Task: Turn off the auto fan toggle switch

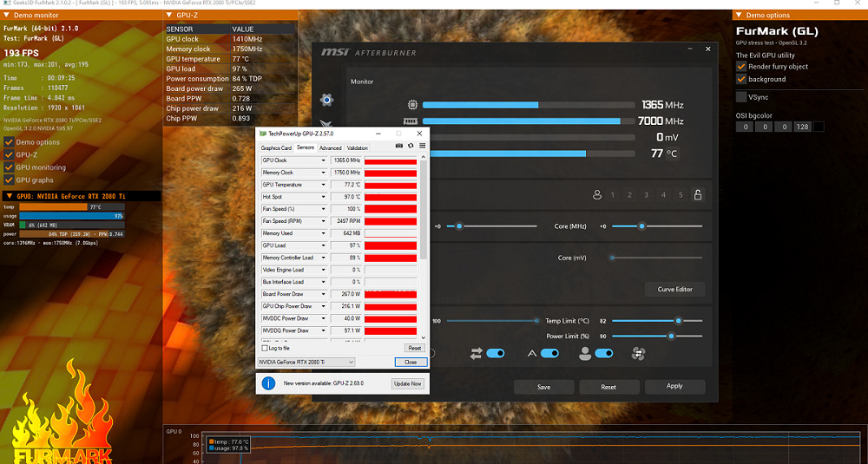Action: tap(549, 353)
